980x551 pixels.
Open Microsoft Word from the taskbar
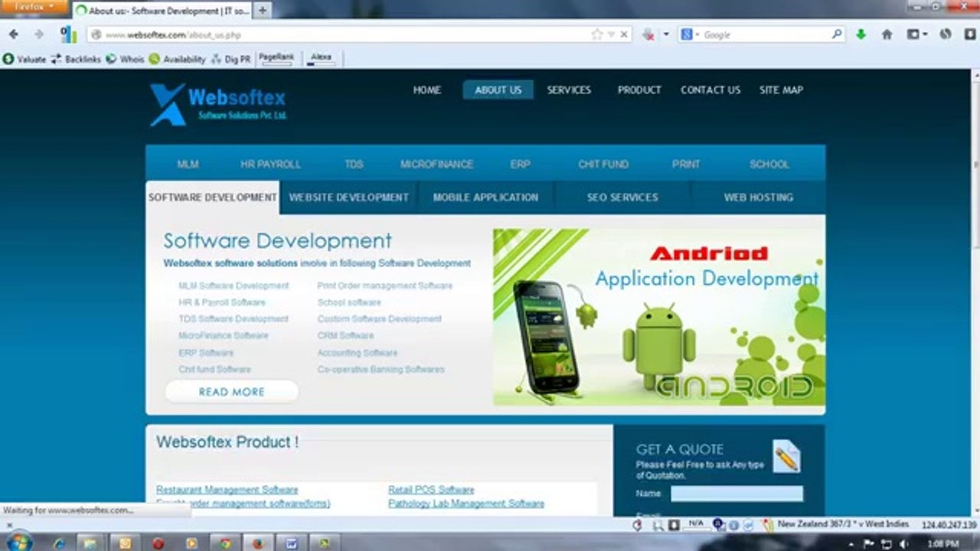coord(291,543)
